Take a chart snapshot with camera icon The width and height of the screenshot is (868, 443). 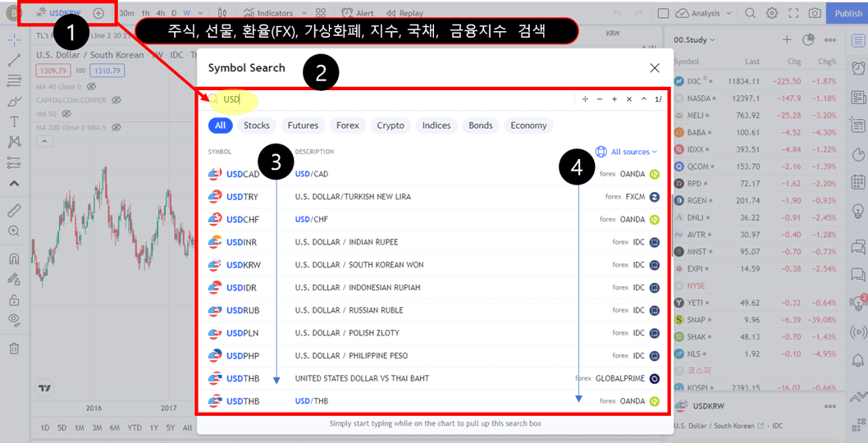pyautogui.click(x=815, y=13)
